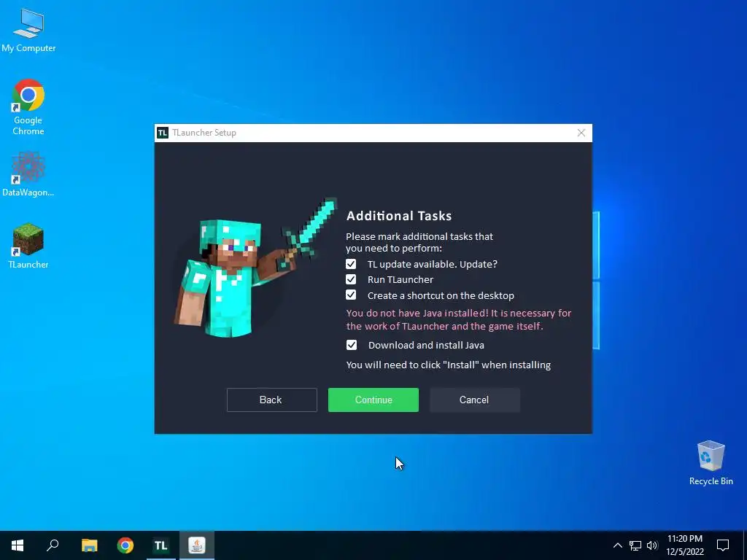Open the Recycle Bin
Image resolution: width=747 pixels, height=560 pixels.
pos(711,463)
